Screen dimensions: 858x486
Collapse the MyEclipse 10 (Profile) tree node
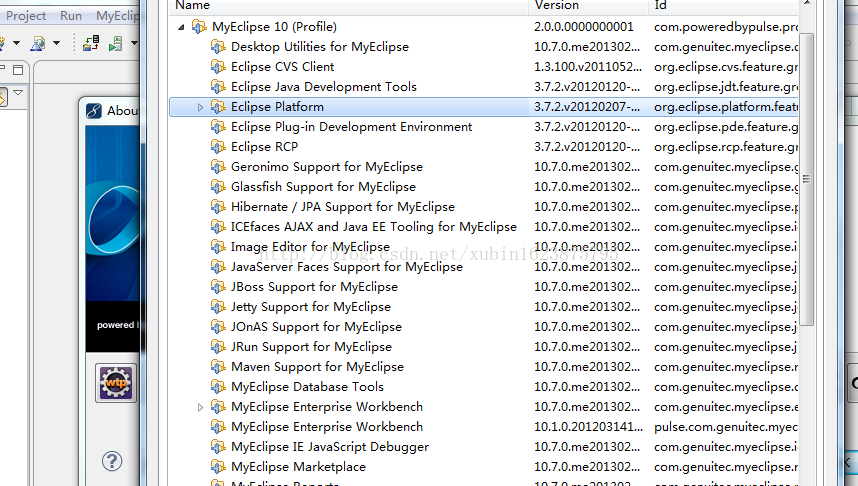pyautogui.click(x=181, y=27)
